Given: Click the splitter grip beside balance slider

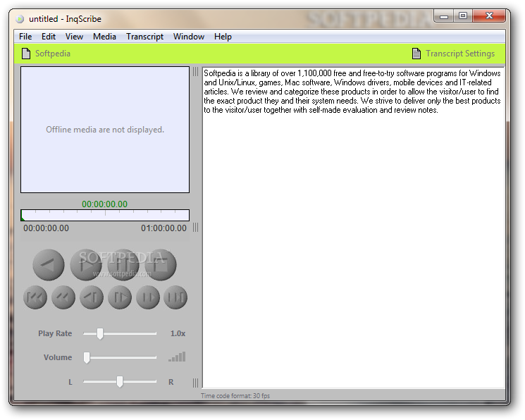Looking at the screenshot, I should point(195,383).
